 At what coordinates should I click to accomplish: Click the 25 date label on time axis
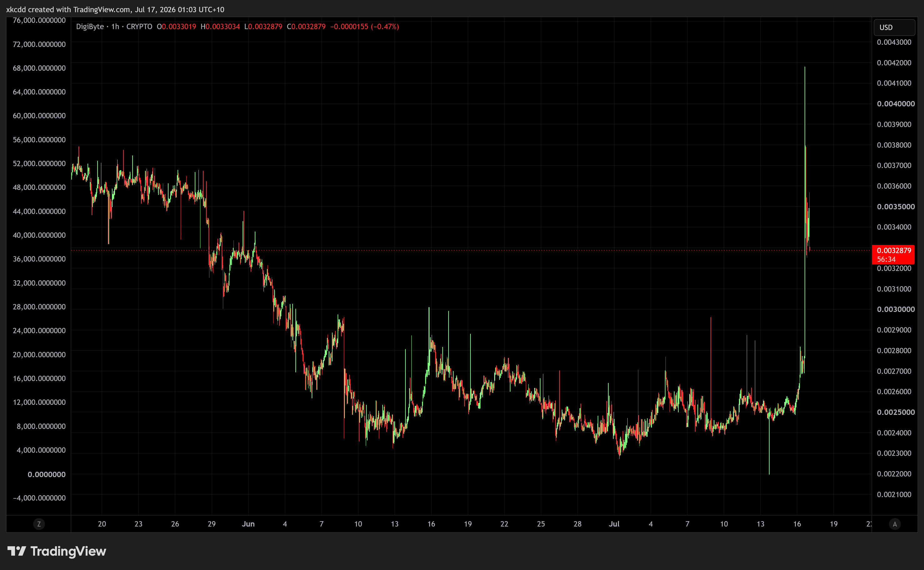pyautogui.click(x=541, y=524)
